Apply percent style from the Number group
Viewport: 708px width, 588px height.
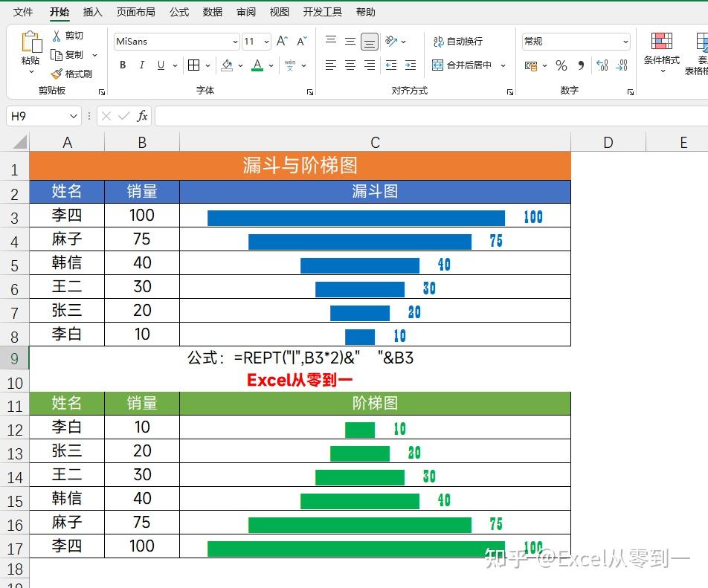(560, 66)
